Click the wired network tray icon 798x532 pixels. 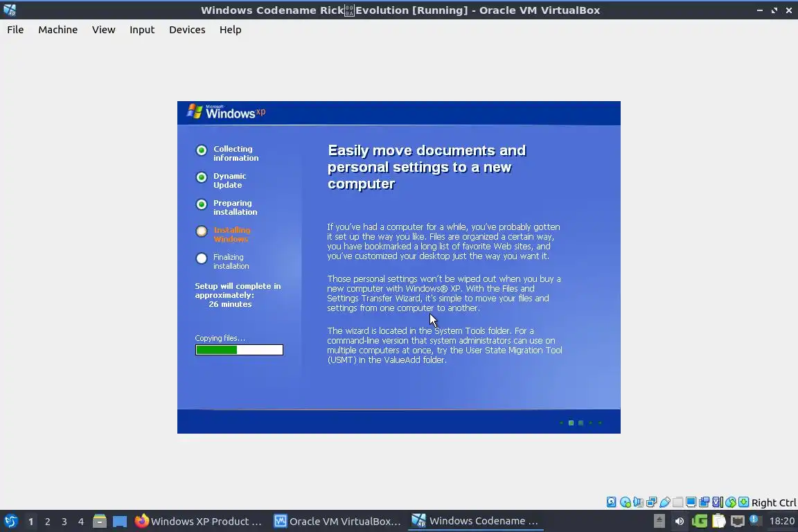(738, 521)
